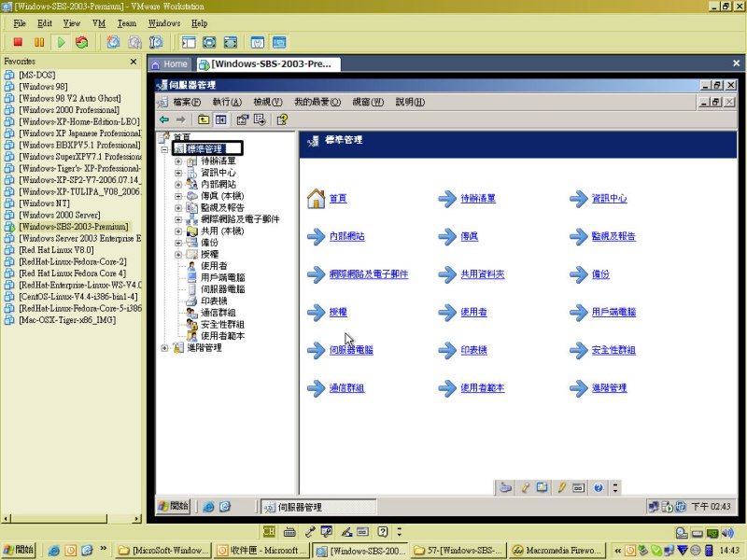
Task: Open the 資訊中心 link in the right pane
Action: pyautogui.click(x=610, y=199)
